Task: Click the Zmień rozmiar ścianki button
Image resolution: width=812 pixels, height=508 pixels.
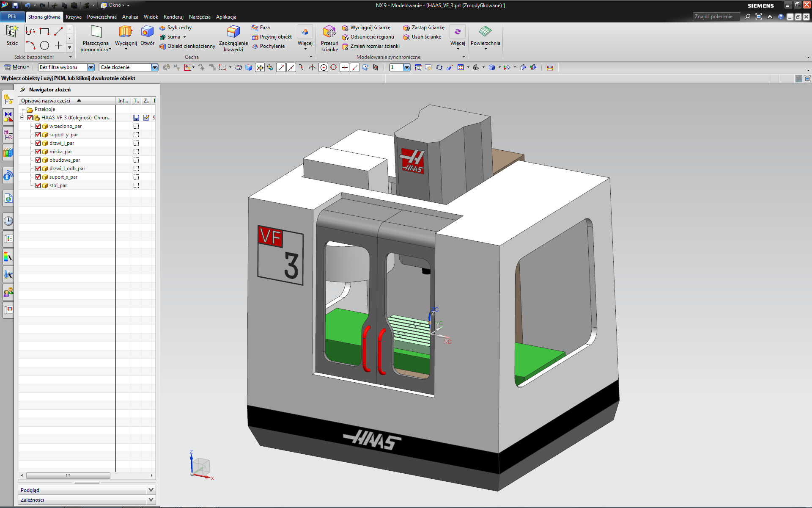Action: 371,46
